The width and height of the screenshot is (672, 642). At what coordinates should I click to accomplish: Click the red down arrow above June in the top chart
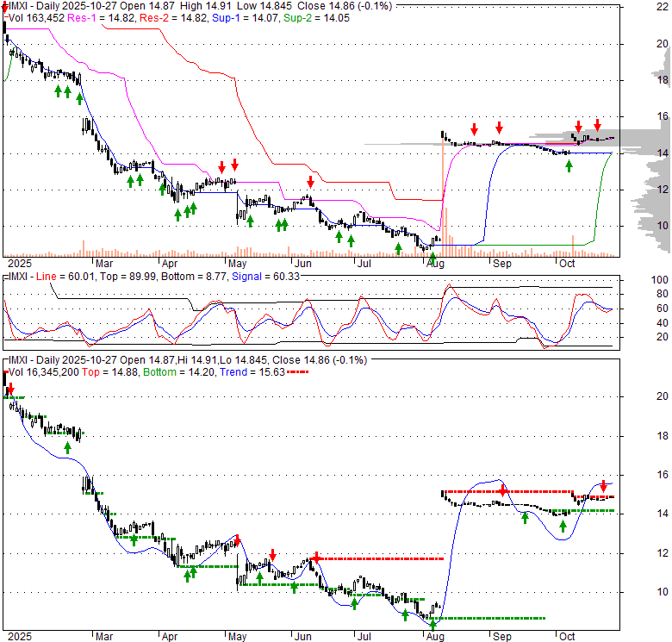pos(310,182)
